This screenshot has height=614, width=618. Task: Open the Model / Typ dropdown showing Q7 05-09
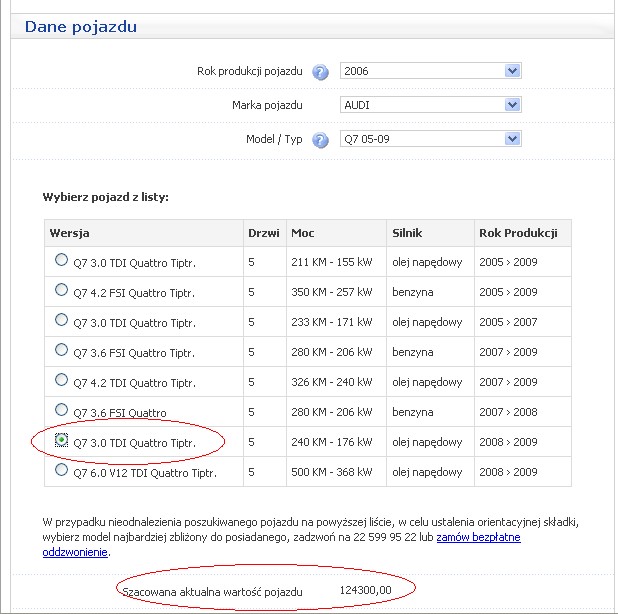click(431, 139)
